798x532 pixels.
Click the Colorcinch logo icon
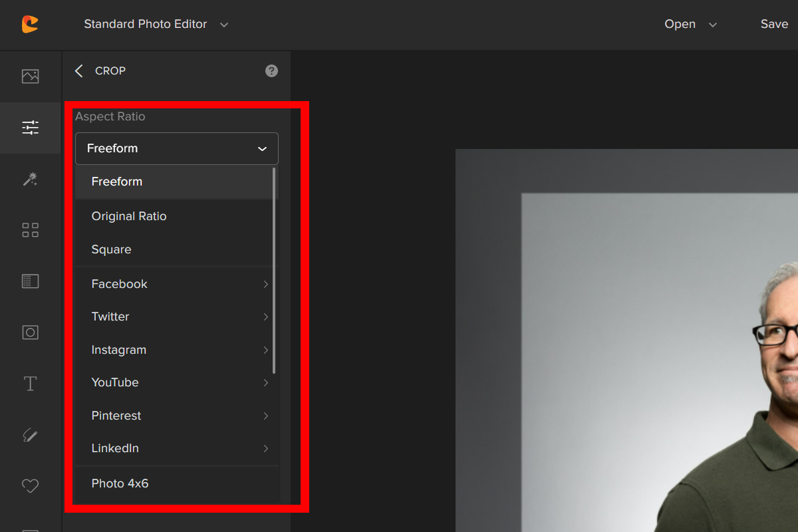point(30,25)
